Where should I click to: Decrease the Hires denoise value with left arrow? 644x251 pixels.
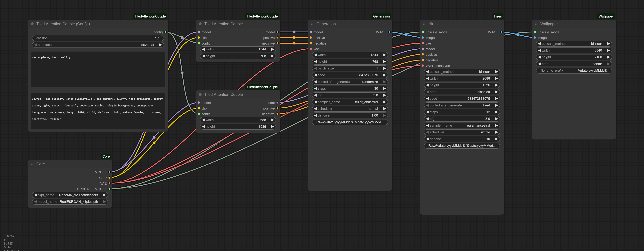(x=428, y=139)
